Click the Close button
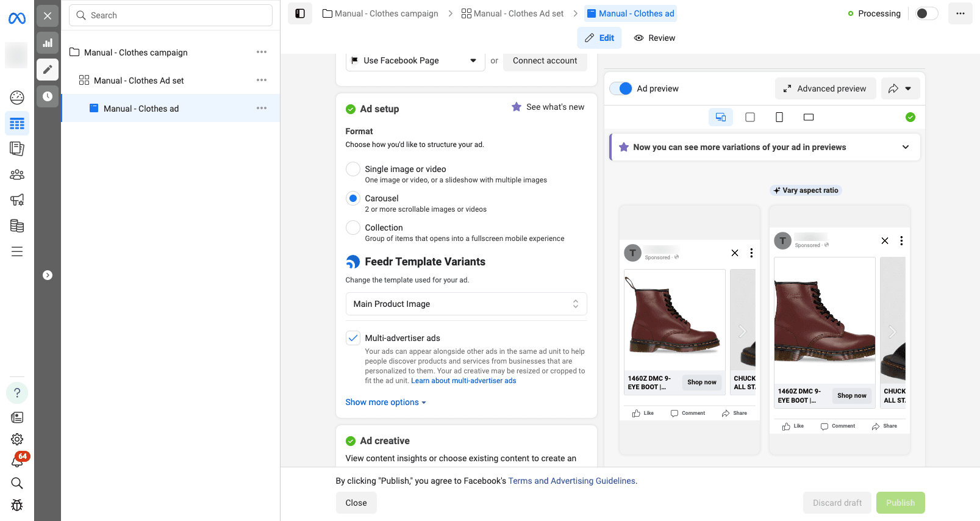The width and height of the screenshot is (980, 521). 356,503
